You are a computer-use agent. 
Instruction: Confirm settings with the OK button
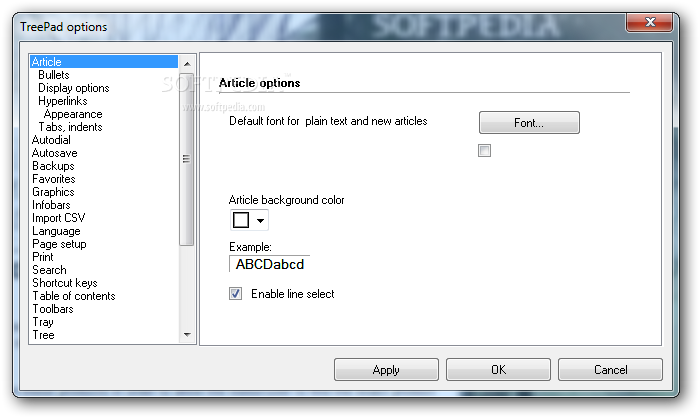click(x=498, y=370)
